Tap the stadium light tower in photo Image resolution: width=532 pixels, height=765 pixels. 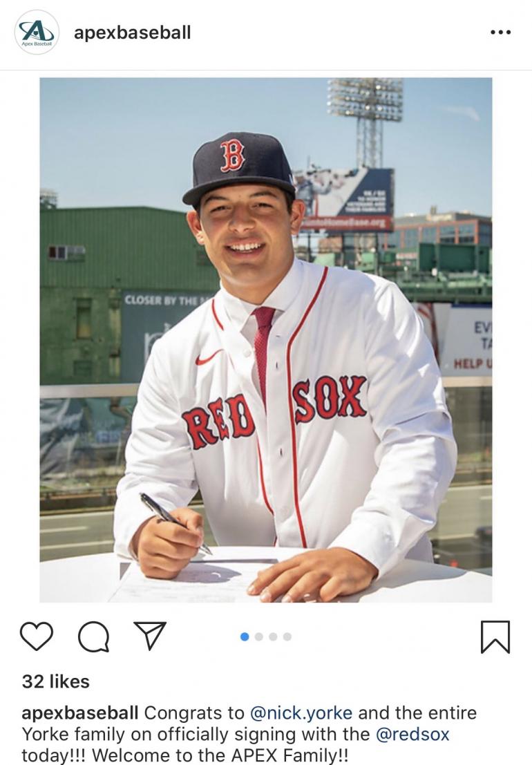pos(365,117)
